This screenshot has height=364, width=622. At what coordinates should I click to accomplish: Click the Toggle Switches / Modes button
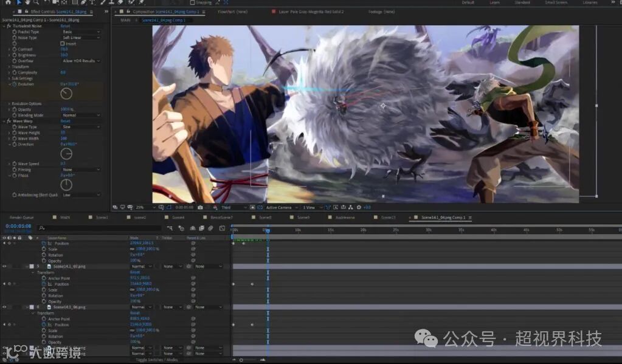156,360
